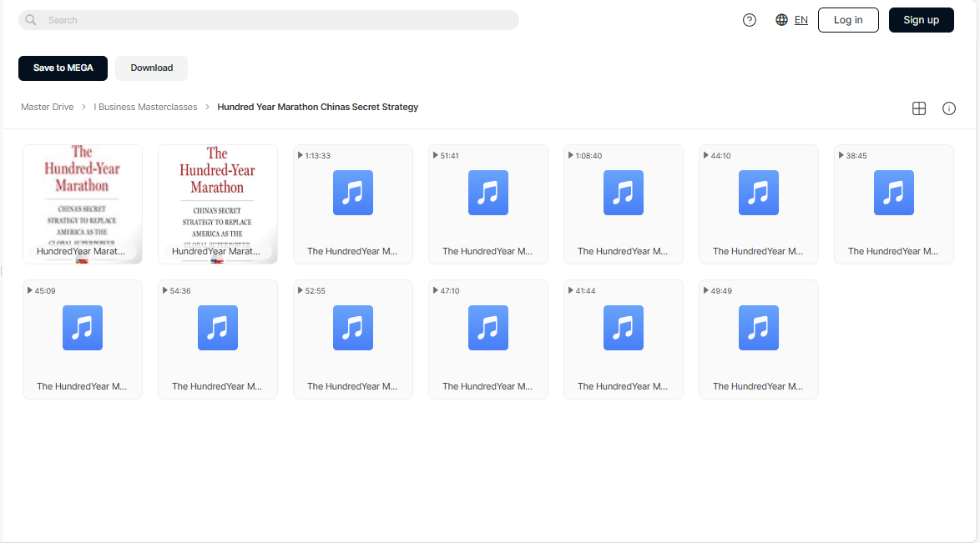This screenshot has height=543, width=980.
Task: Click music icon of 52:55 audio file
Action: 353,328
